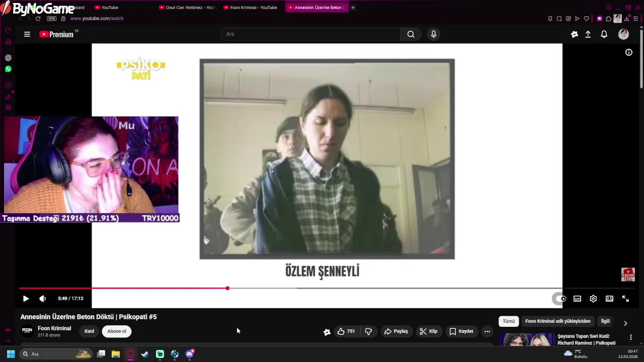This screenshot has height=362, width=644.
Task: Open the 'Paylaş' share dialog
Action: click(x=396, y=331)
